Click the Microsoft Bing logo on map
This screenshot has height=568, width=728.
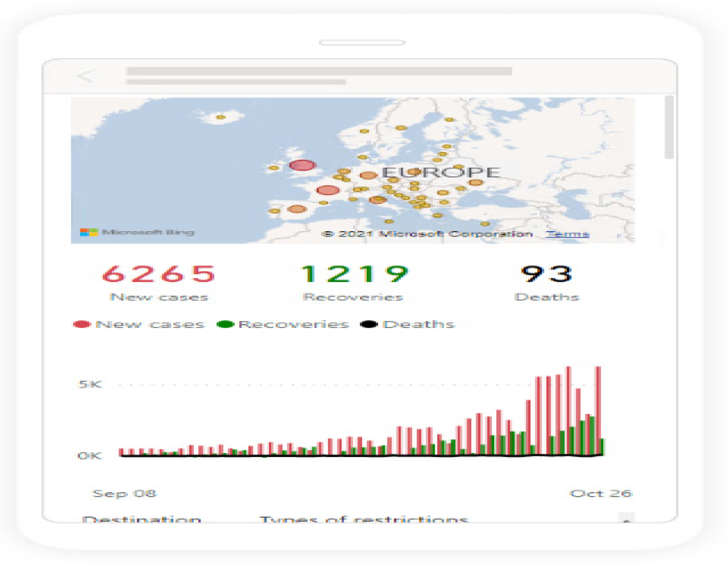(137, 232)
